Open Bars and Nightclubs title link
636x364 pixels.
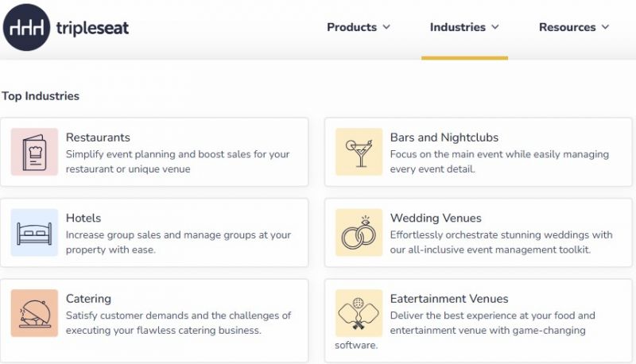[444, 137]
